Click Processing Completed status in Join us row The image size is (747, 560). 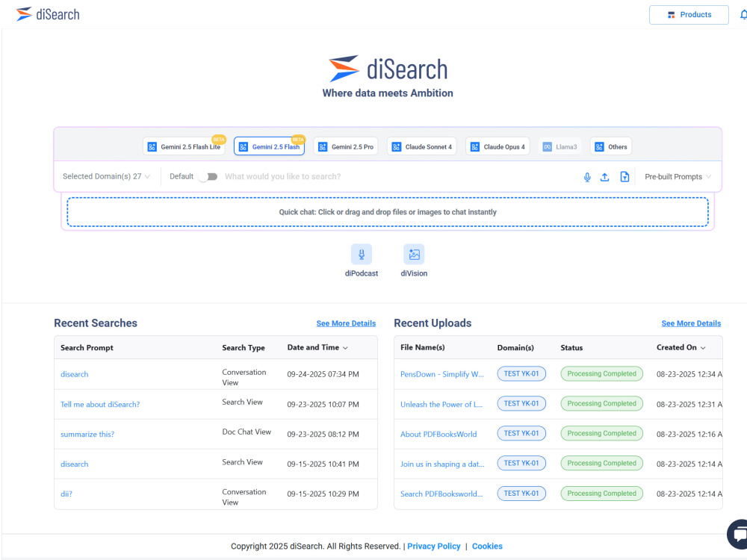(x=601, y=463)
